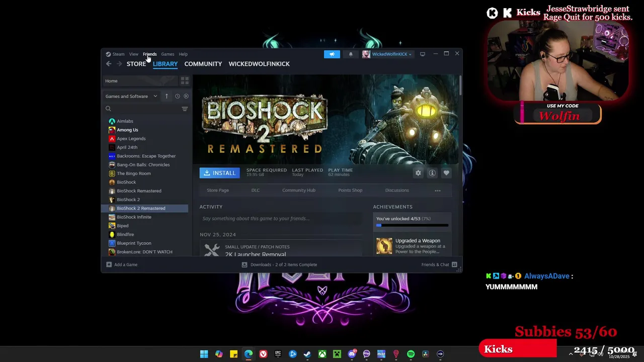Switch to Big Picture mode icon
Image resolution: width=644 pixels, height=362 pixels.
[423, 54]
